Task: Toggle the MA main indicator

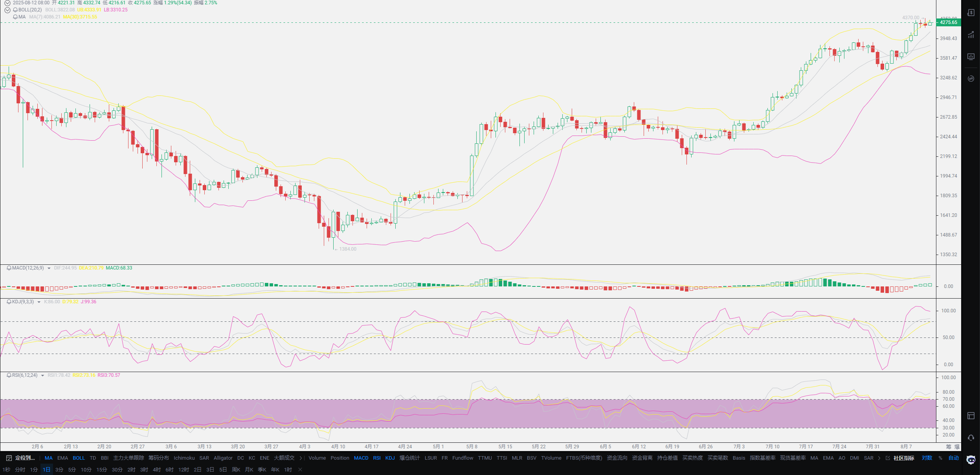Action: click(x=49, y=458)
